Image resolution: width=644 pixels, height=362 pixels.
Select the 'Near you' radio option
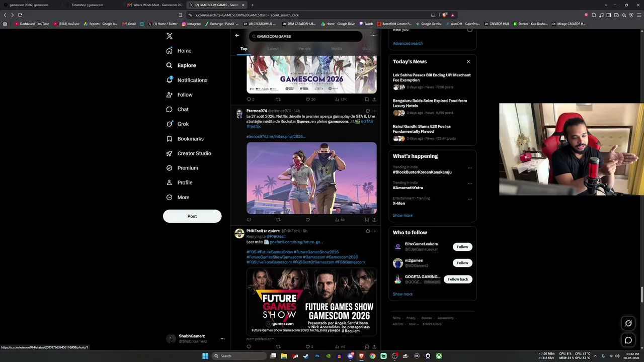coord(470,30)
